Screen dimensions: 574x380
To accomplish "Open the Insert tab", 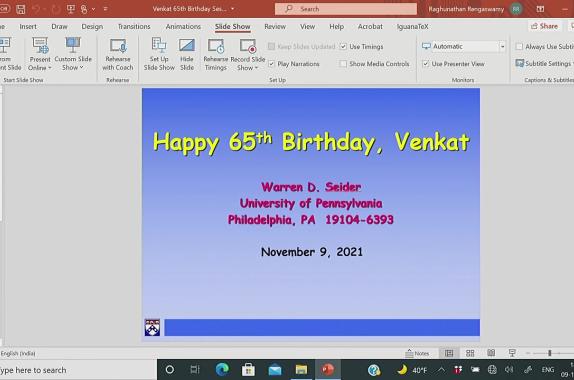I will tap(28, 26).
